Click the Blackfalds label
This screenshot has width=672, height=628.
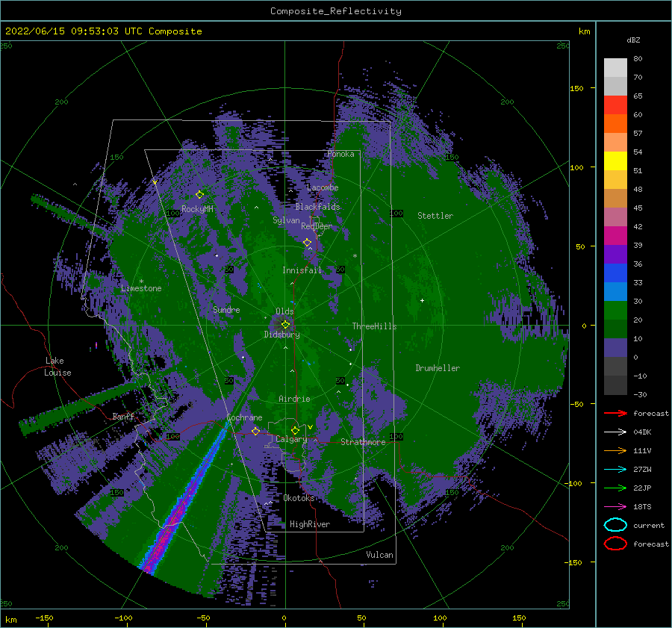click(x=317, y=207)
